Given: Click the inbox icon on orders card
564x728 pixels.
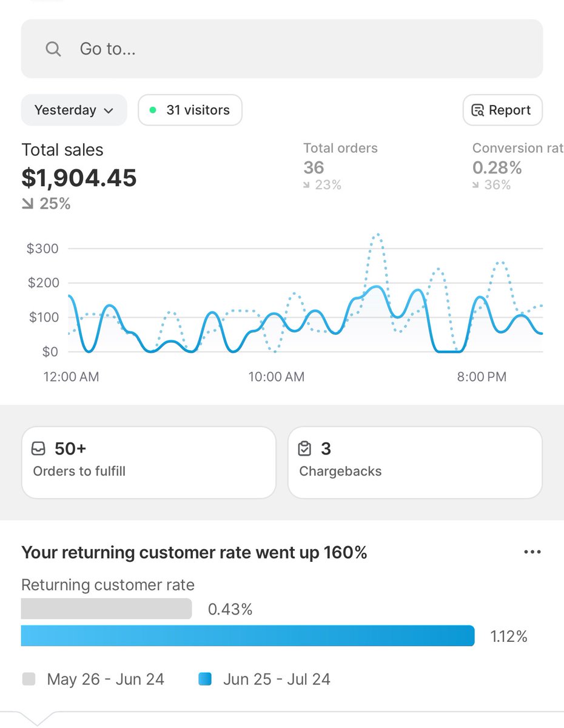Looking at the screenshot, I should tap(39, 449).
